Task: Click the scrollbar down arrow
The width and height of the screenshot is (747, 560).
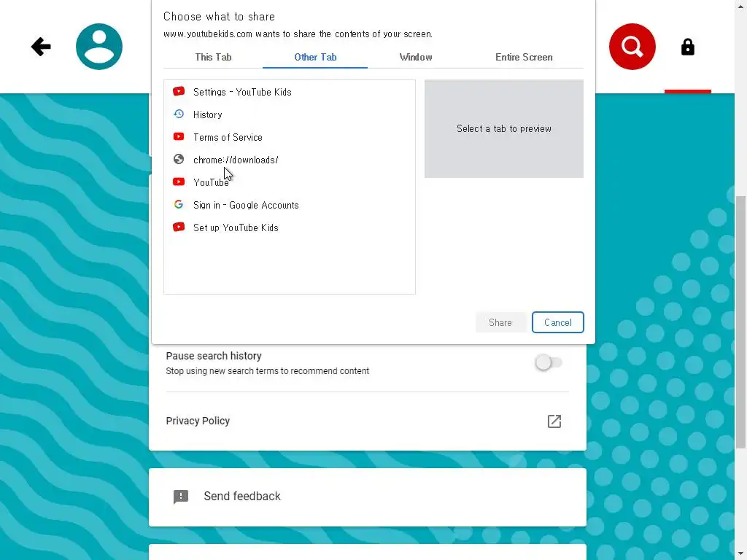Action: [740, 554]
